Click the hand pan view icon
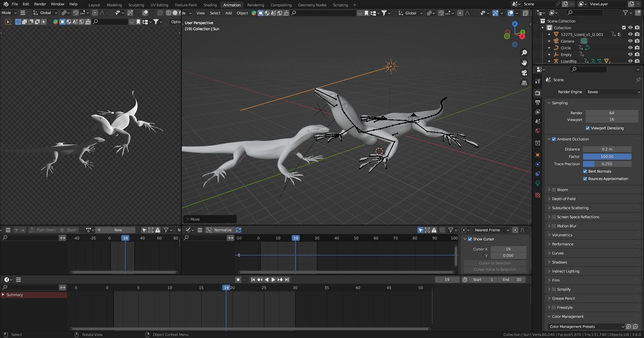Screen dimensions: 644x338 (x=524, y=63)
